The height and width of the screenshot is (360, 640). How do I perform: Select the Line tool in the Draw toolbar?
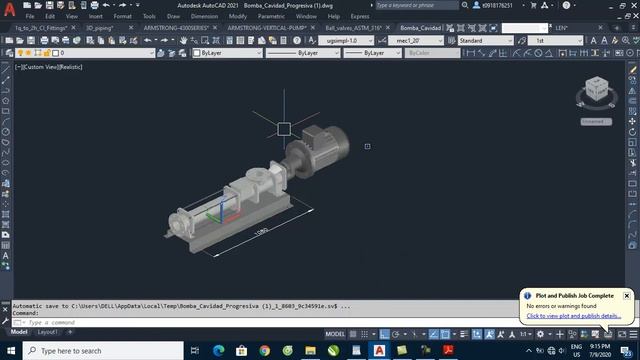[5, 70]
